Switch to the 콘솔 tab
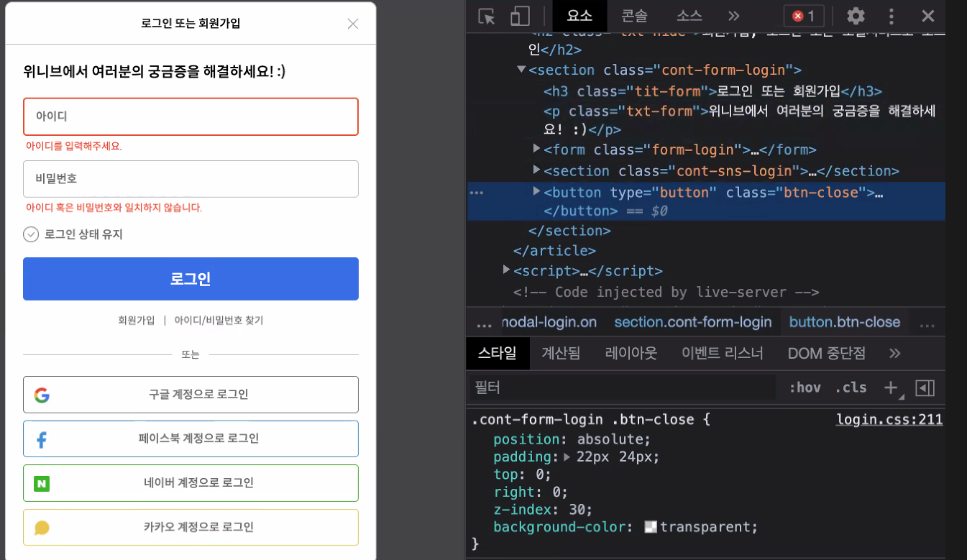 tap(635, 16)
